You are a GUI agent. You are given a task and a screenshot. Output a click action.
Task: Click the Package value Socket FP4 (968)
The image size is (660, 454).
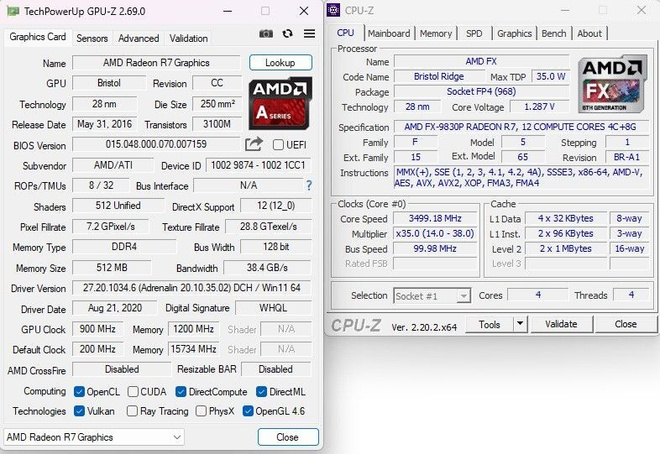click(482, 91)
